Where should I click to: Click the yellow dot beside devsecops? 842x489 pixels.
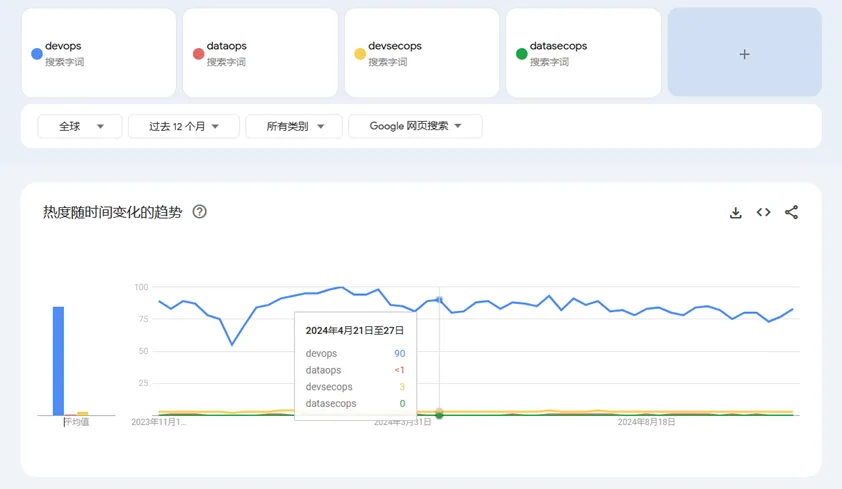click(360, 54)
